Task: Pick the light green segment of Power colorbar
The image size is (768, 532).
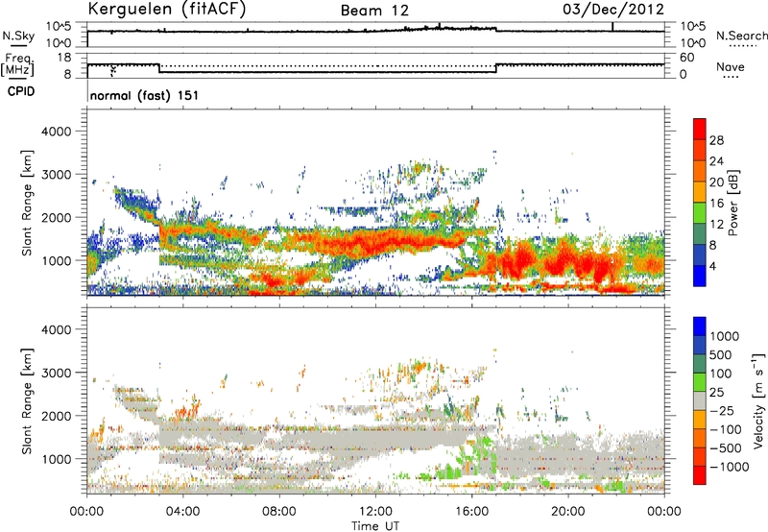Action: click(x=700, y=213)
